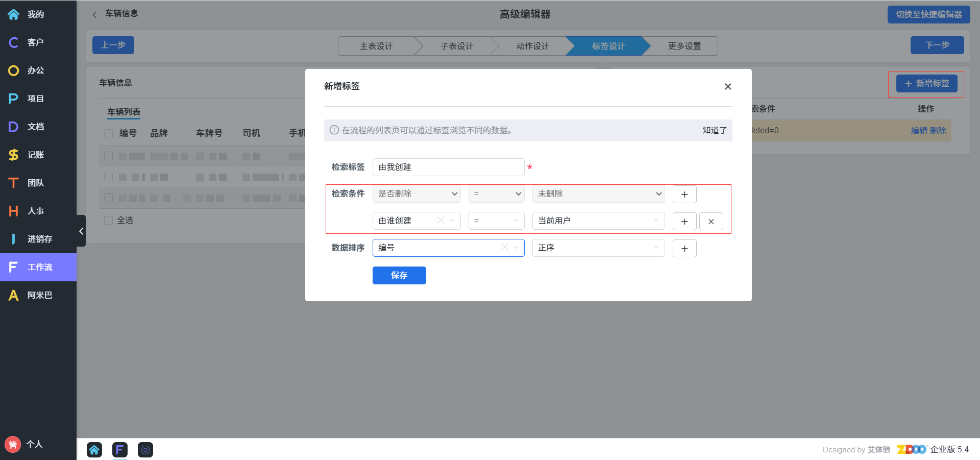Open the 是否删除 field dropdown

[x=416, y=194]
